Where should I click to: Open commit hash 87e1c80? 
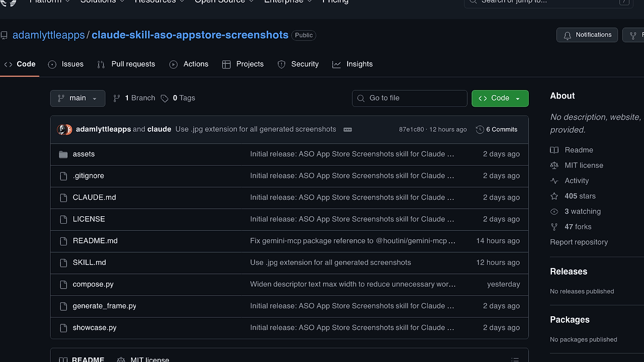pyautogui.click(x=412, y=129)
